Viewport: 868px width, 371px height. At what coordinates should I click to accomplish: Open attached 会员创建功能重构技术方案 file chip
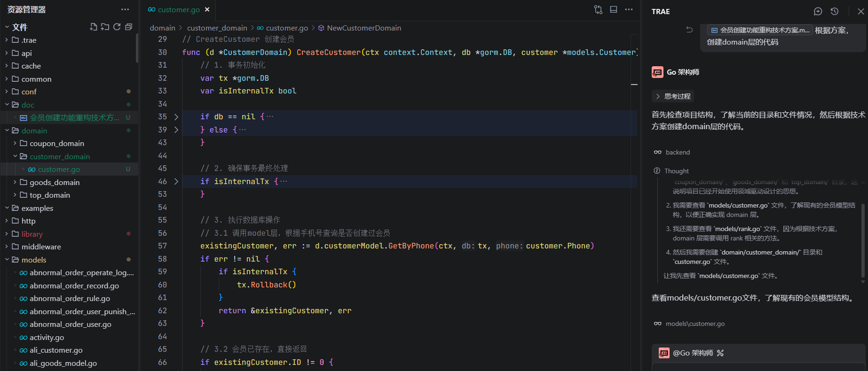[x=760, y=30]
